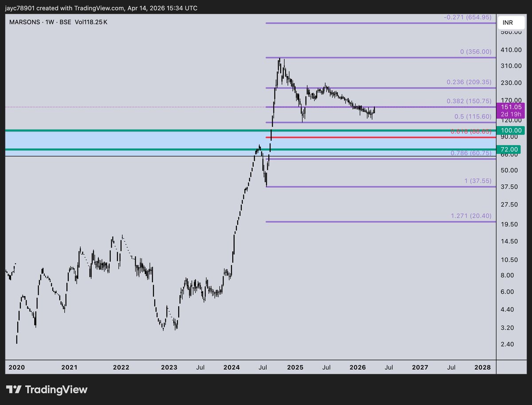Click the TradingView logo

click(47, 389)
